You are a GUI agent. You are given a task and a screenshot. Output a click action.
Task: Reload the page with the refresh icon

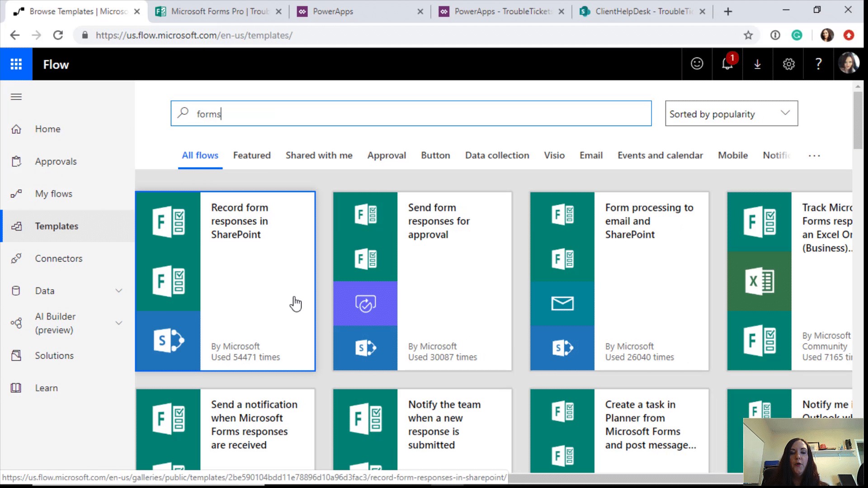tap(58, 35)
